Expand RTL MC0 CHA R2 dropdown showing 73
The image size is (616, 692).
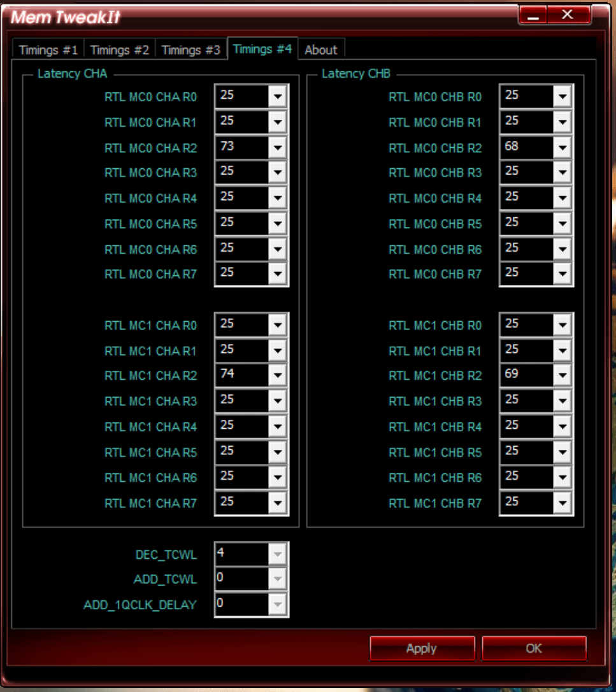(x=278, y=147)
